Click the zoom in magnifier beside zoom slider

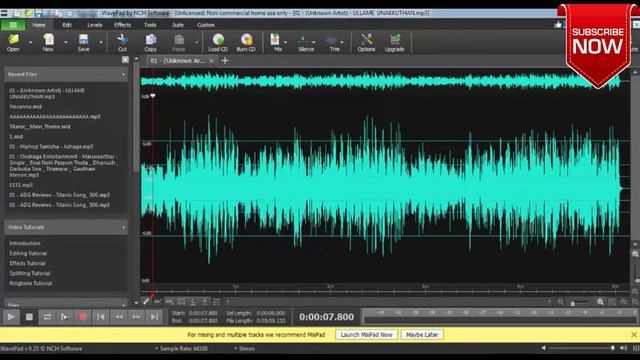pyautogui.click(x=600, y=302)
